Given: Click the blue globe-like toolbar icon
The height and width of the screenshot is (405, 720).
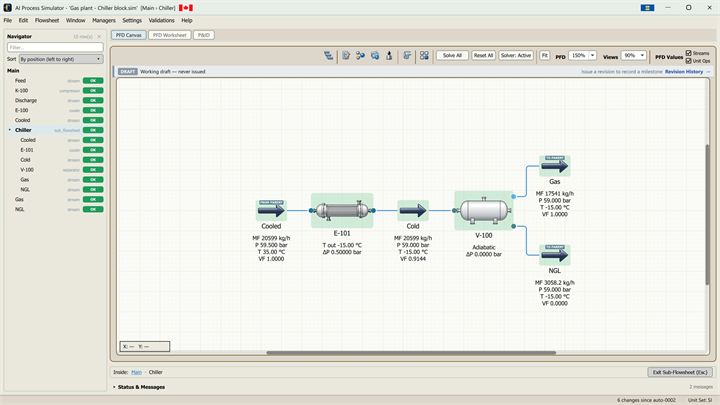Looking at the screenshot, I should coord(375,56).
